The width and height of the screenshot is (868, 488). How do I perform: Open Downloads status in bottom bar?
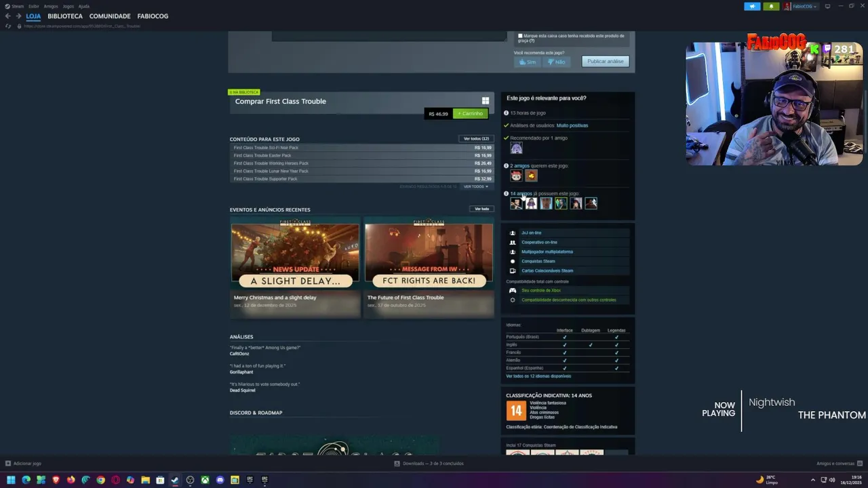coord(429,464)
